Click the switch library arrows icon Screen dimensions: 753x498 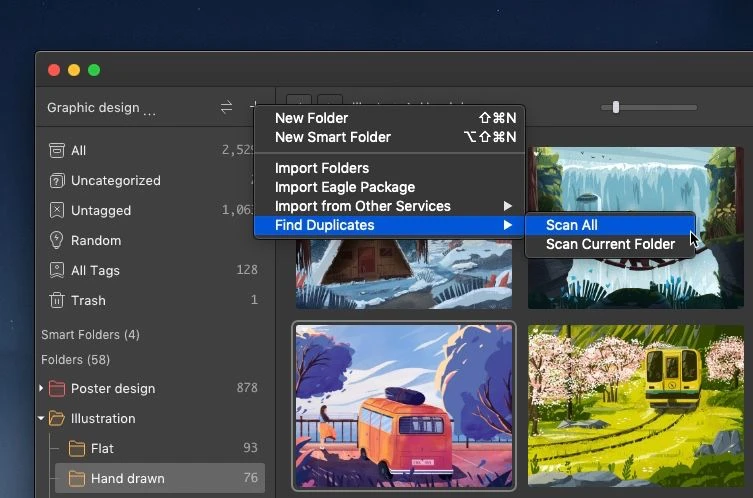click(x=226, y=108)
